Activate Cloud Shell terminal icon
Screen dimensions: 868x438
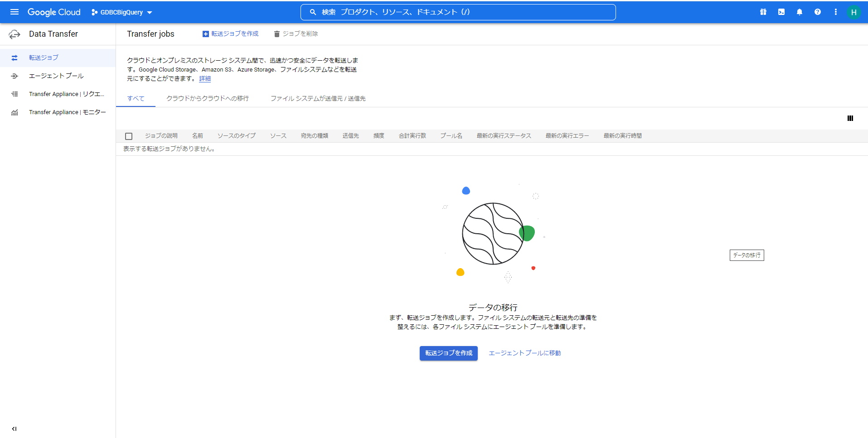(x=781, y=12)
